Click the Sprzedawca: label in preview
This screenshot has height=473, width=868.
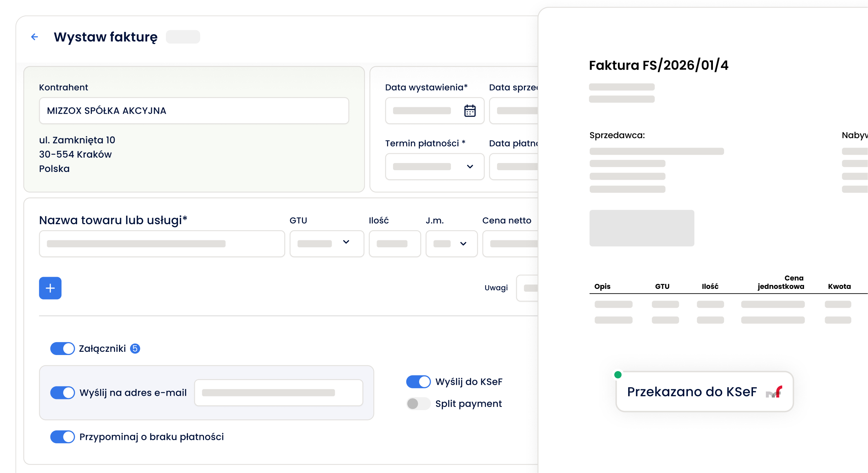tap(617, 136)
